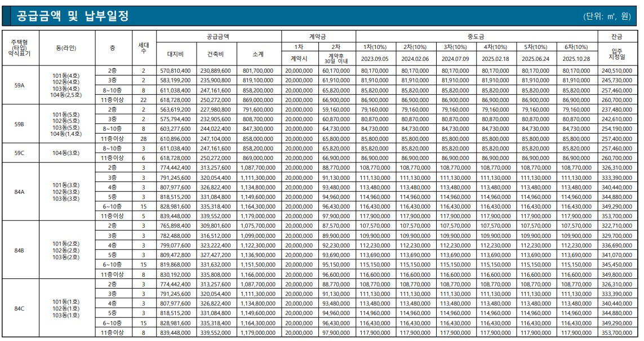The image size is (644, 341).
Task: Click land cost value '583,199,200'
Action: click(x=175, y=80)
